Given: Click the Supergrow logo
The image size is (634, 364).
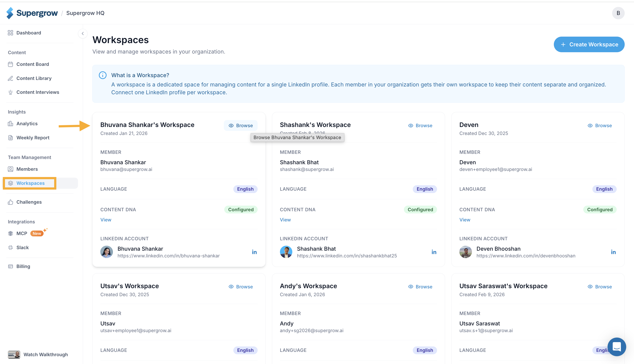Looking at the screenshot, I should coord(32,13).
